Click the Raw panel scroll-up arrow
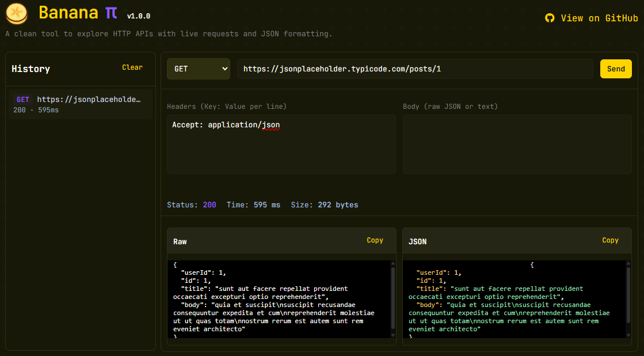Viewport: 644px width, 356px height. point(393,263)
